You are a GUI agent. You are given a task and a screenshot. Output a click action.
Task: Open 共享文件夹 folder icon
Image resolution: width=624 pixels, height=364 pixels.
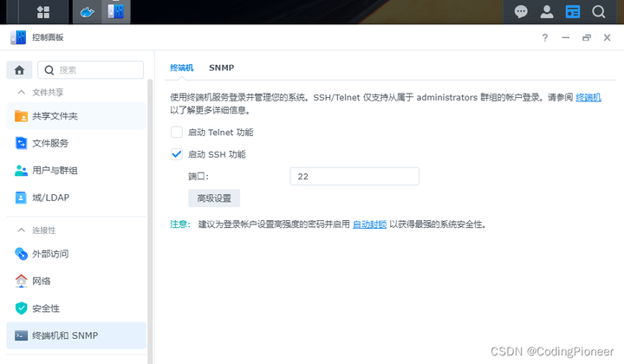coord(21,116)
